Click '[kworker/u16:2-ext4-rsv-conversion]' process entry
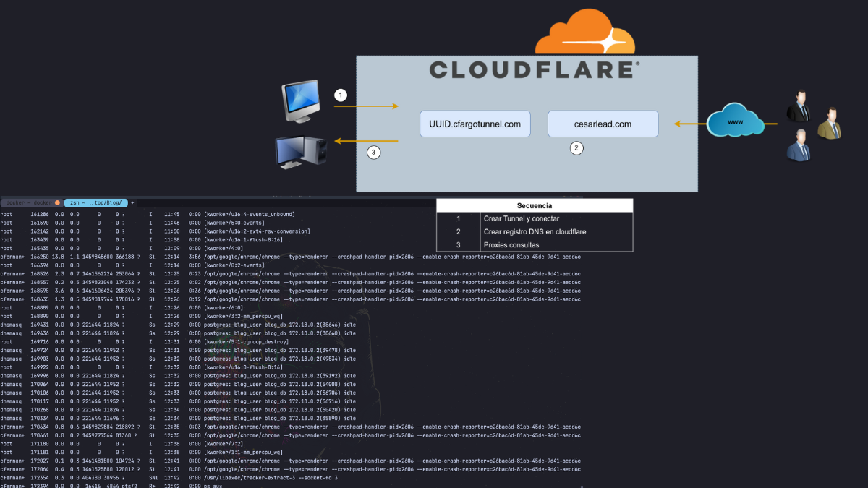This screenshot has width=868, height=488. (257, 231)
